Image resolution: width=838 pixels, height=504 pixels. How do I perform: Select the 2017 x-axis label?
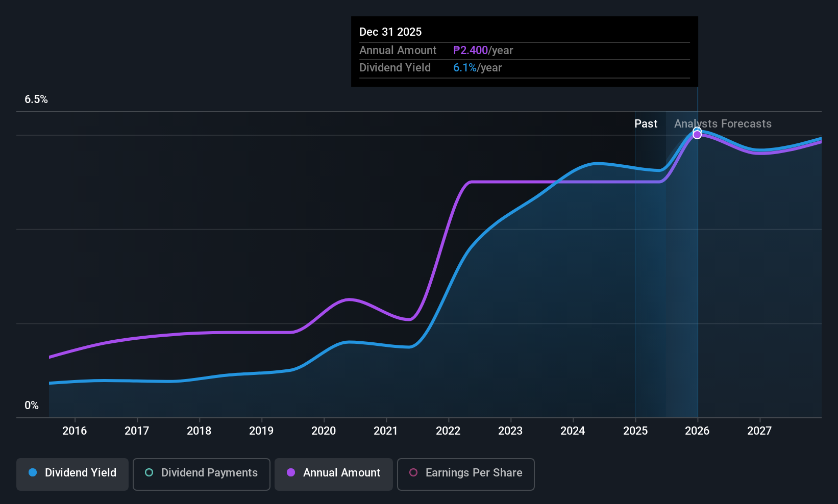[137, 431]
